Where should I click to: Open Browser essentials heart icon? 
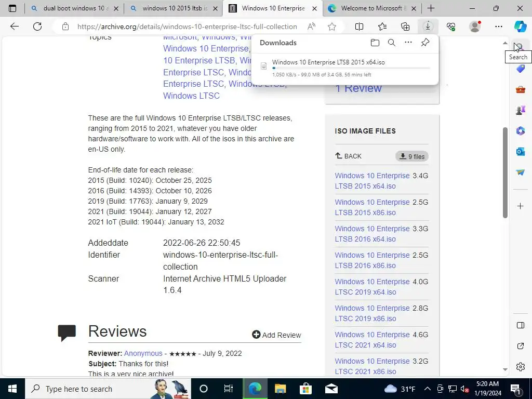(x=451, y=26)
